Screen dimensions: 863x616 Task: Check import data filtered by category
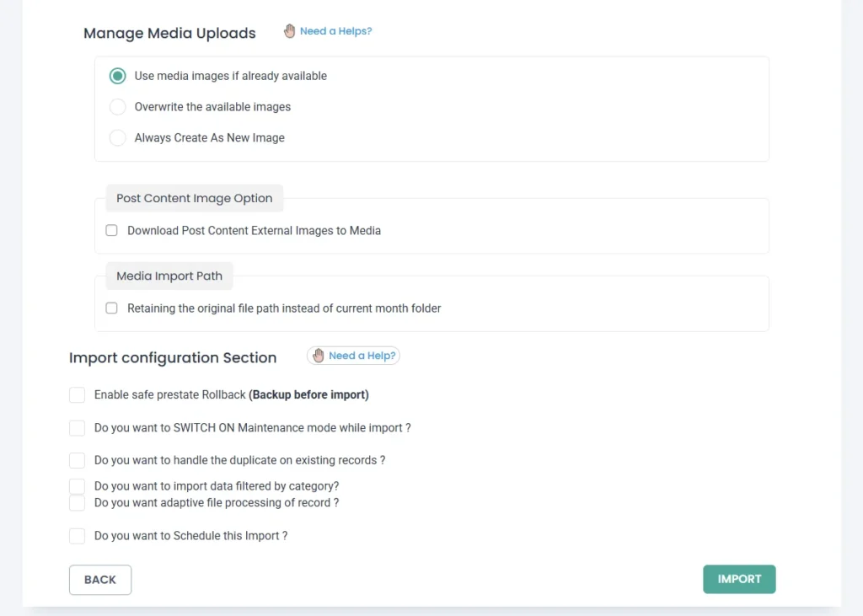tap(78, 486)
